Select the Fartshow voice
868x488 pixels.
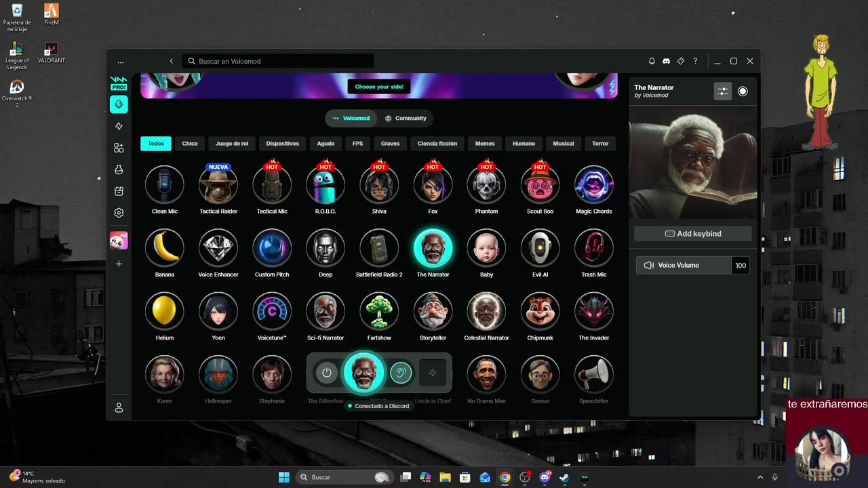tap(379, 310)
